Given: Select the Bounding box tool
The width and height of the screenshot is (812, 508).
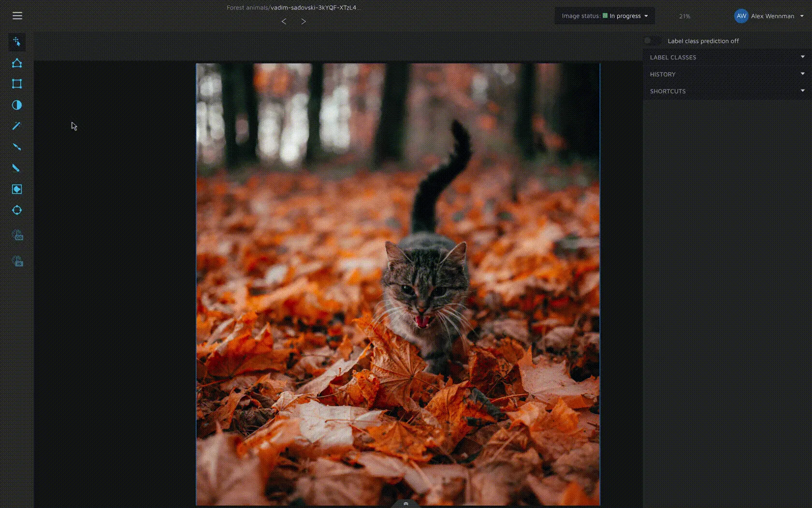Looking at the screenshot, I should pyautogui.click(x=17, y=84).
